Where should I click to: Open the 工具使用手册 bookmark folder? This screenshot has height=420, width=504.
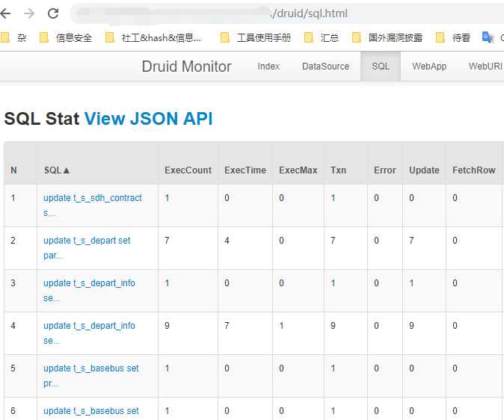[256, 38]
